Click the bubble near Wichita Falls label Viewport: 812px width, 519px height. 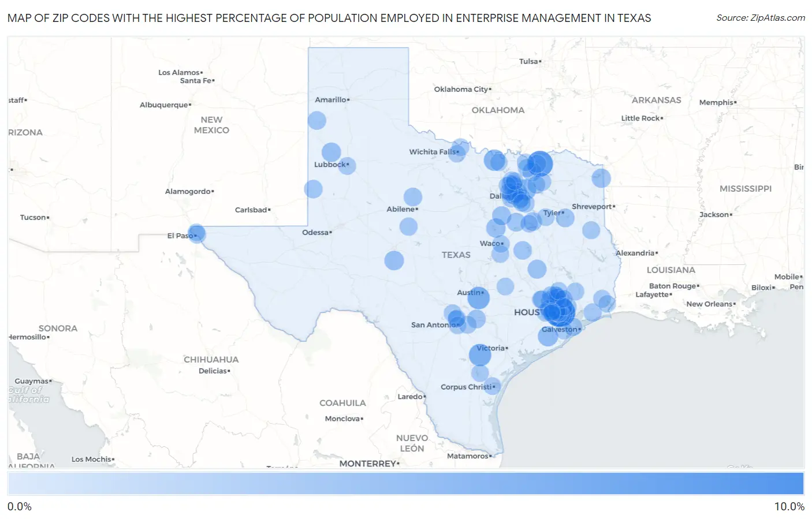click(457, 154)
